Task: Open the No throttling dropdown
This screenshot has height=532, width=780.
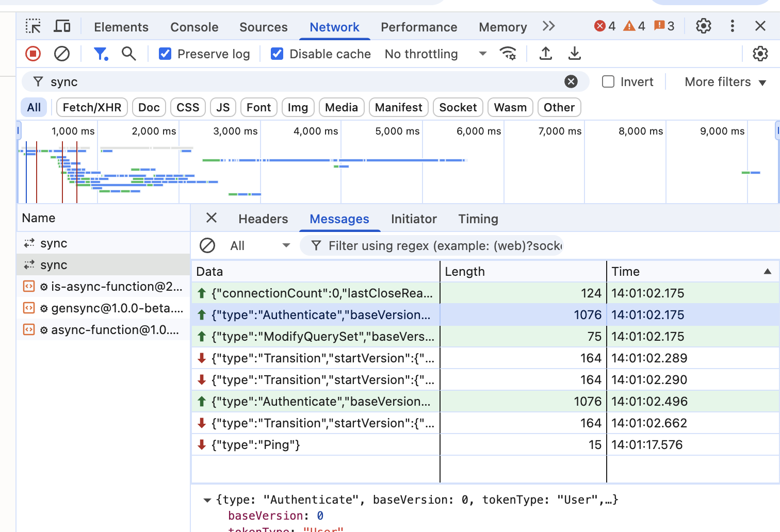Action: (x=435, y=54)
